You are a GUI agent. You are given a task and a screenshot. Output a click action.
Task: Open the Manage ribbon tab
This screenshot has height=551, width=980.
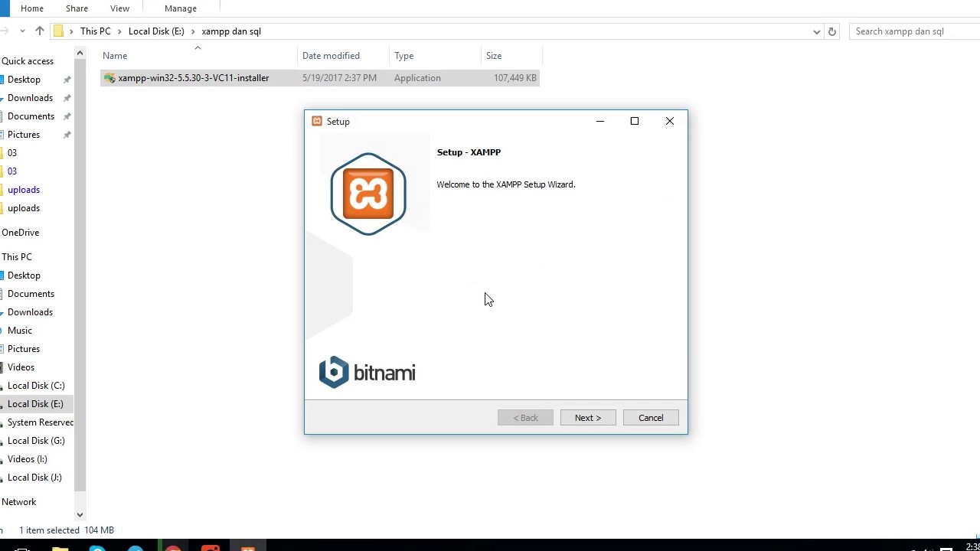coord(181,8)
